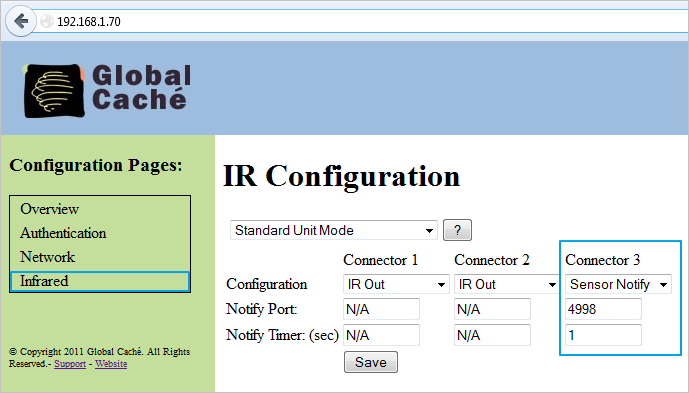
Task: Click Connector 3 Notify Timer field
Action: click(x=603, y=335)
